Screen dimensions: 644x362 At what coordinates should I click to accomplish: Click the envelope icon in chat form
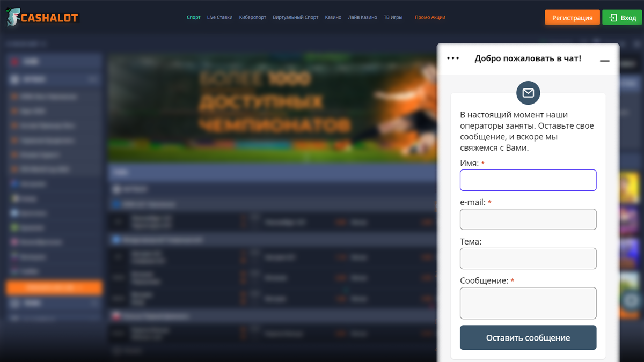coord(528,93)
